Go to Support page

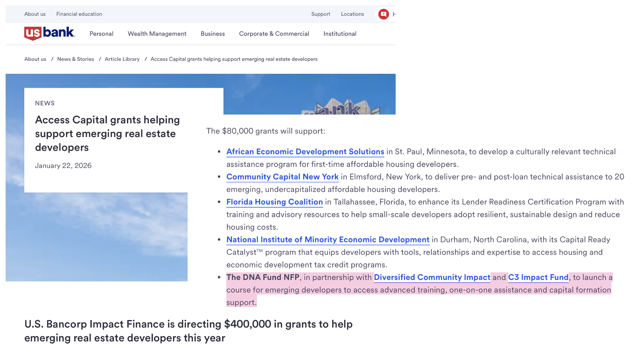(320, 14)
